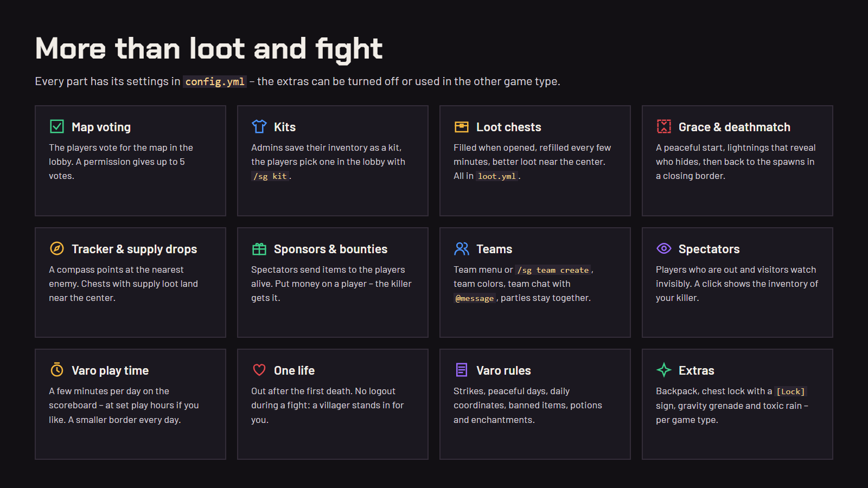Click the Sponsors & bounties description paragraph
868x488 pixels.
(331, 284)
